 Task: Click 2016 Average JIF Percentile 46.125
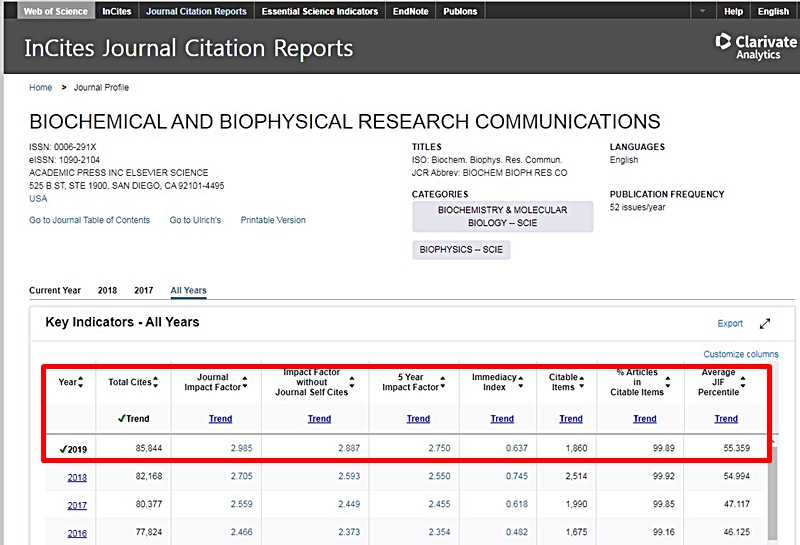[x=737, y=532]
